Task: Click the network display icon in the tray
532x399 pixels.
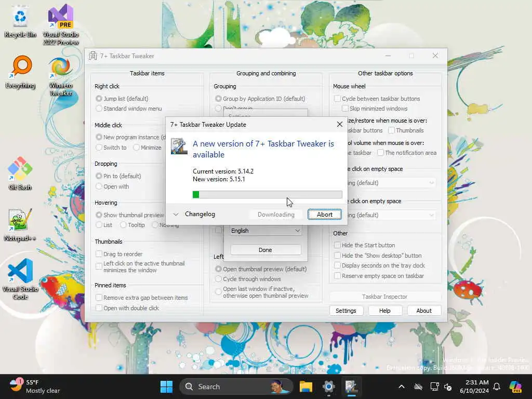Action: (434, 387)
